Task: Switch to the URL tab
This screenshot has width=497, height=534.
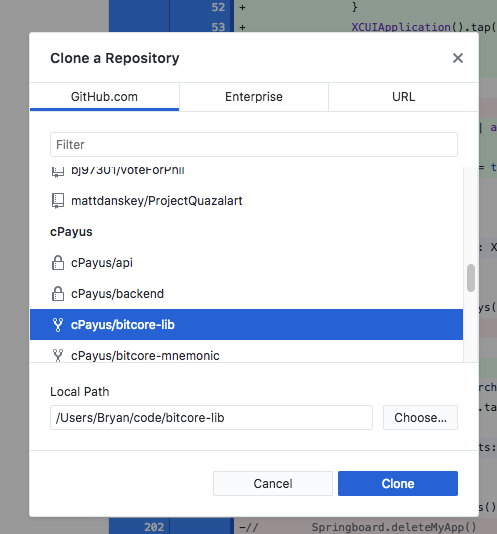Action: click(403, 97)
